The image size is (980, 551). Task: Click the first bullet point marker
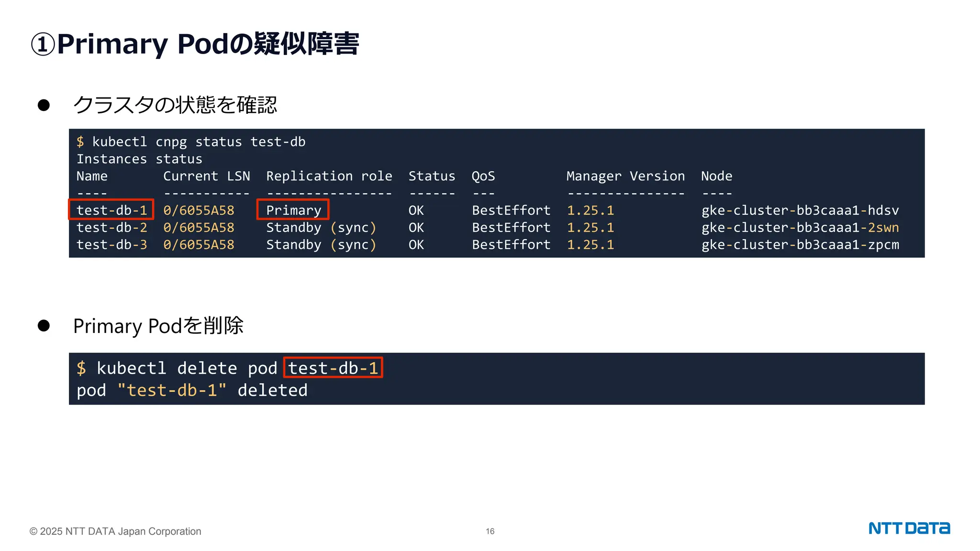point(44,105)
